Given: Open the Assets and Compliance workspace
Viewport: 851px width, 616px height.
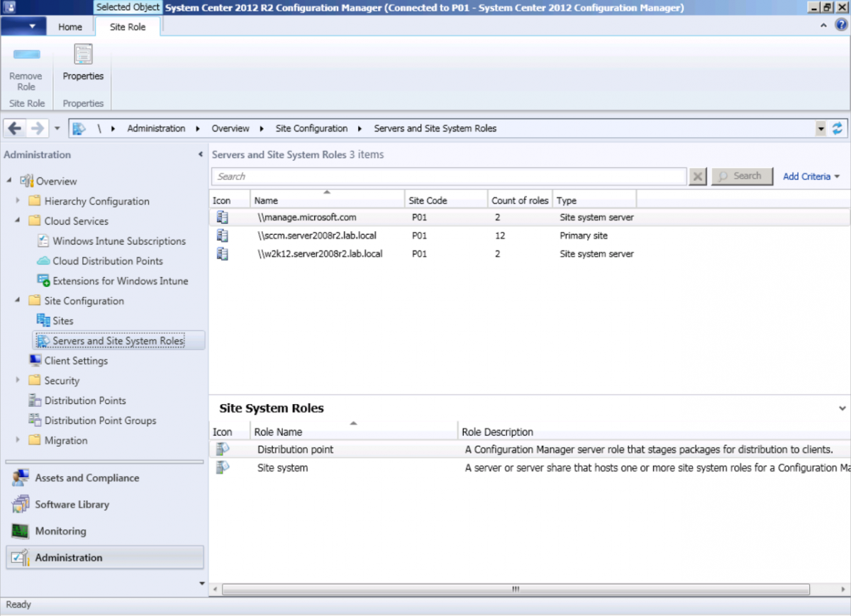Looking at the screenshot, I should (105, 478).
